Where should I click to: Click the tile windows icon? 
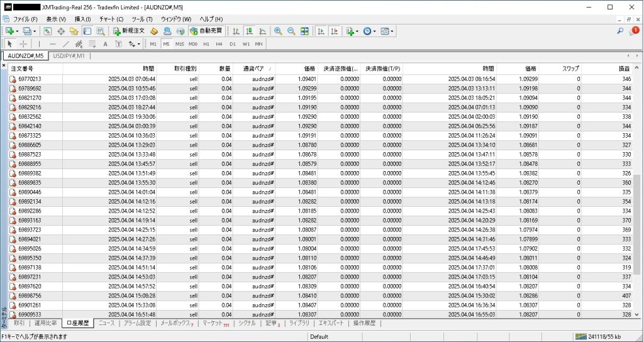click(x=304, y=31)
